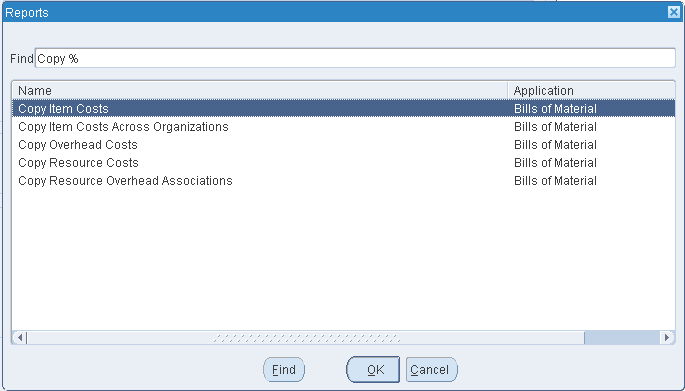Confirm selection with the OK button
The height and width of the screenshot is (391, 685).
(x=373, y=370)
